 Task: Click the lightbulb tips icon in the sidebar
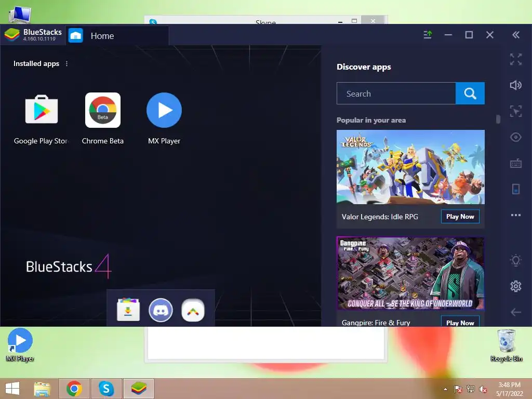[516, 260]
